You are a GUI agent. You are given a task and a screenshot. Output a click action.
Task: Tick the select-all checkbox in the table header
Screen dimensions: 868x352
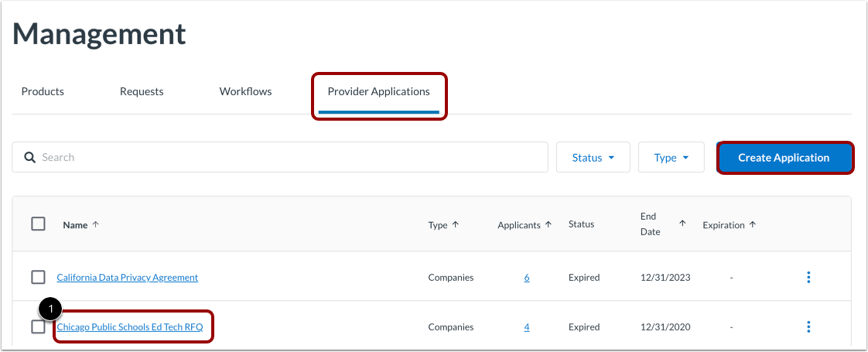point(38,224)
